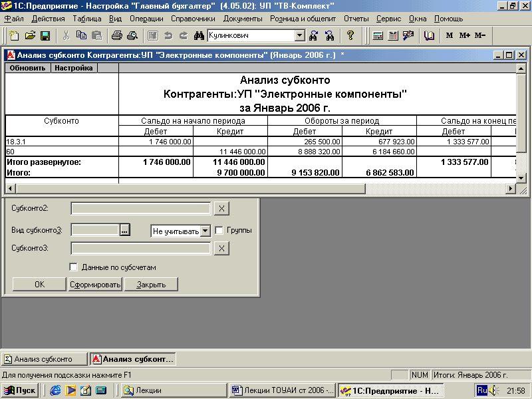The width and height of the screenshot is (532, 399).
Task: Click the Закрыть button
Action: (x=151, y=285)
